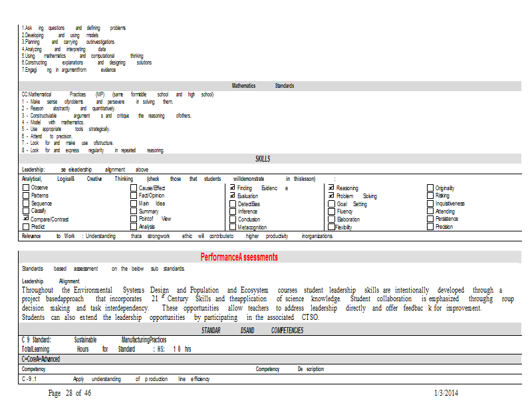Check the Goal Setting checkbox

click(x=331, y=204)
